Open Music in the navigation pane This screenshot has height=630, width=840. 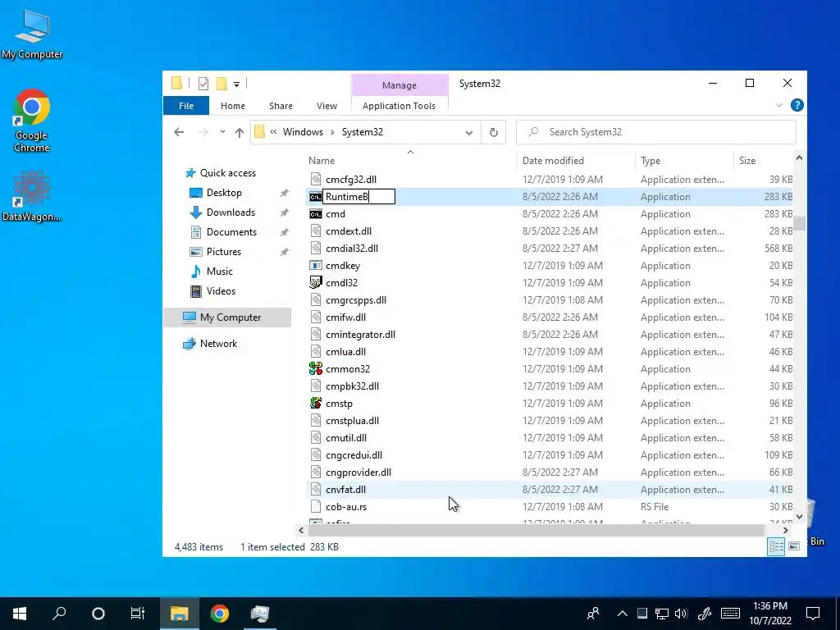tap(219, 271)
